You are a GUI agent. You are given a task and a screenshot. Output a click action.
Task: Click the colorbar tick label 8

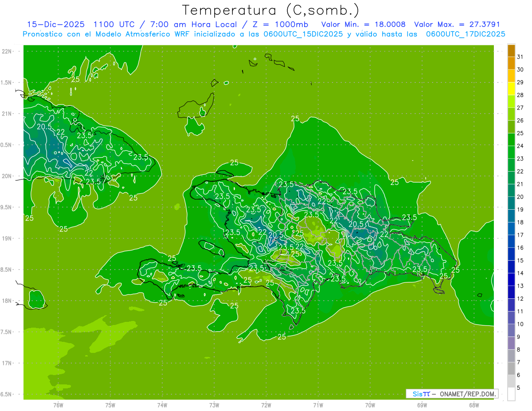pos(519,349)
